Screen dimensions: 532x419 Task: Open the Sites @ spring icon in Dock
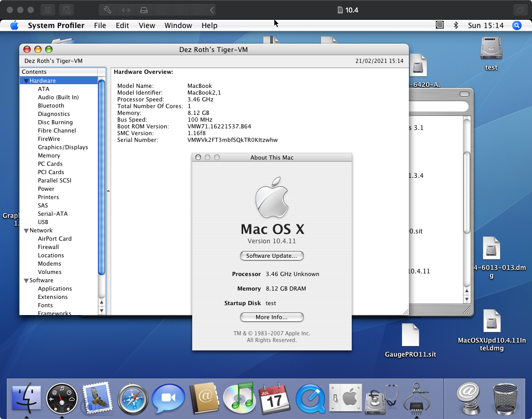469,399
